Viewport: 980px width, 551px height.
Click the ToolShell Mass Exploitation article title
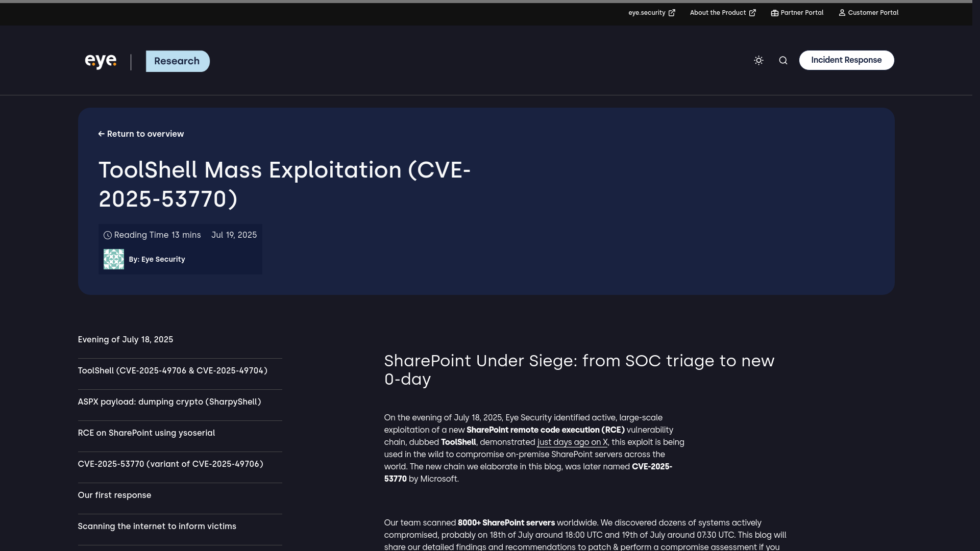[284, 184]
